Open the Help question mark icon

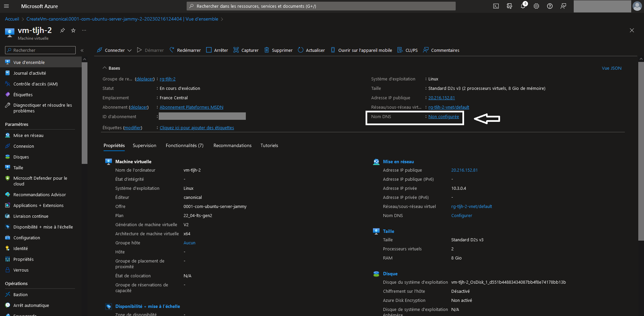(550, 6)
